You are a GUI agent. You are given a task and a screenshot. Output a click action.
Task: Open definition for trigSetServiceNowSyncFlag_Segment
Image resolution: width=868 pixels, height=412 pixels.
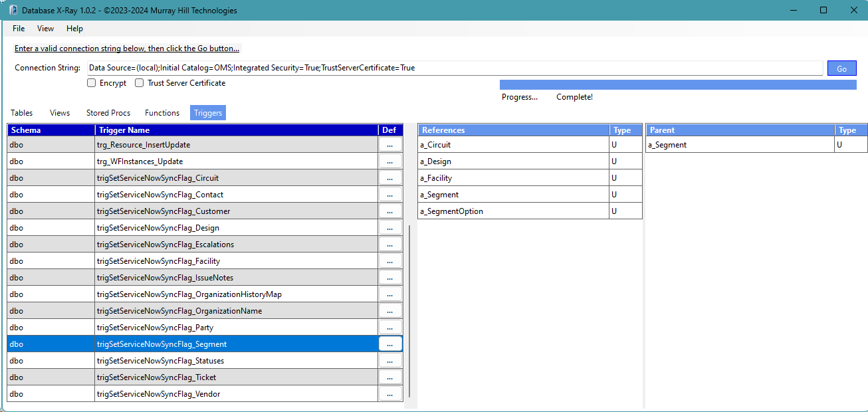(390, 344)
